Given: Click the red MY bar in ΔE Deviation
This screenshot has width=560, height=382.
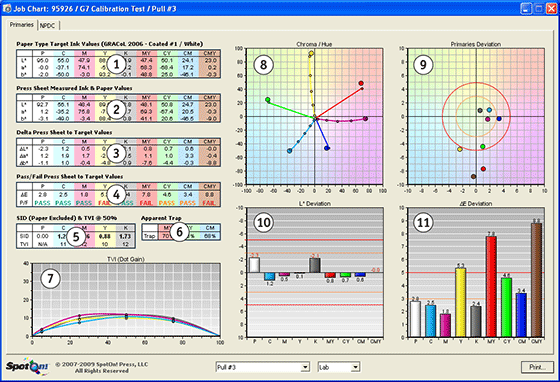Looking at the screenshot, I should click(x=491, y=286).
